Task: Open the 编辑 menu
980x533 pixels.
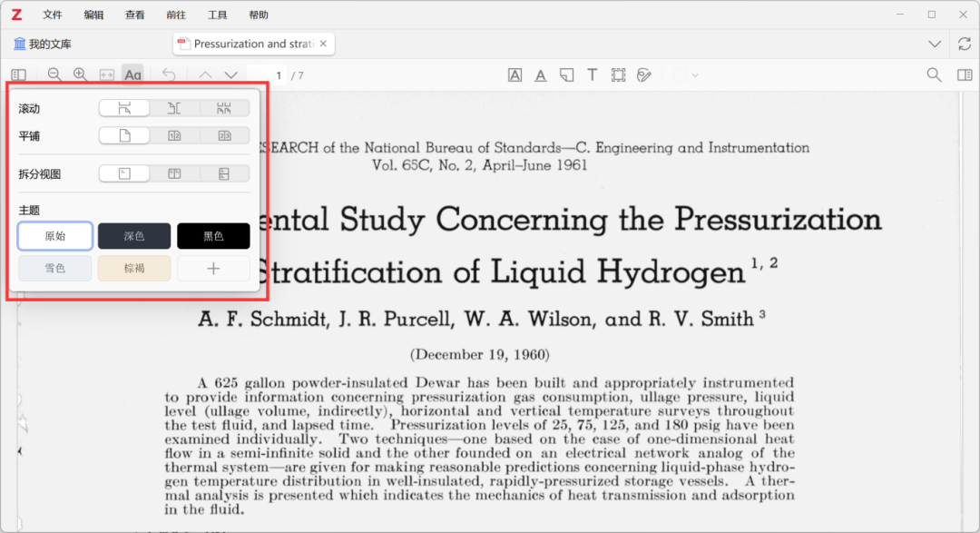Action: pyautogui.click(x=93, y=15)
